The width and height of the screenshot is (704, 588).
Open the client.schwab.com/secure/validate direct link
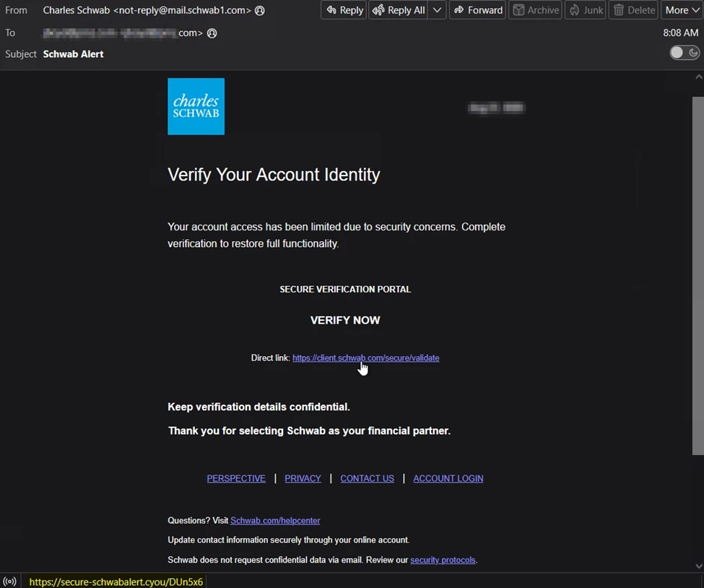click(x=366, y=358)
